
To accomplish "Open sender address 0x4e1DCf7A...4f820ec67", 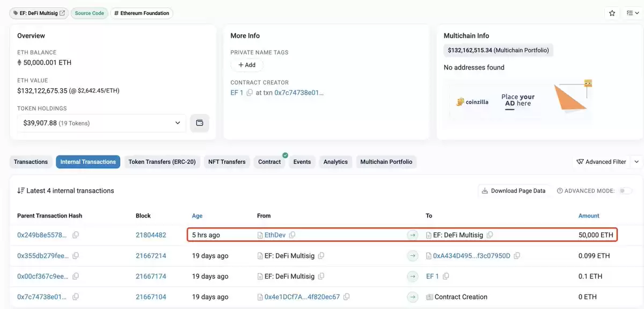I will click(x=302, y=297).
